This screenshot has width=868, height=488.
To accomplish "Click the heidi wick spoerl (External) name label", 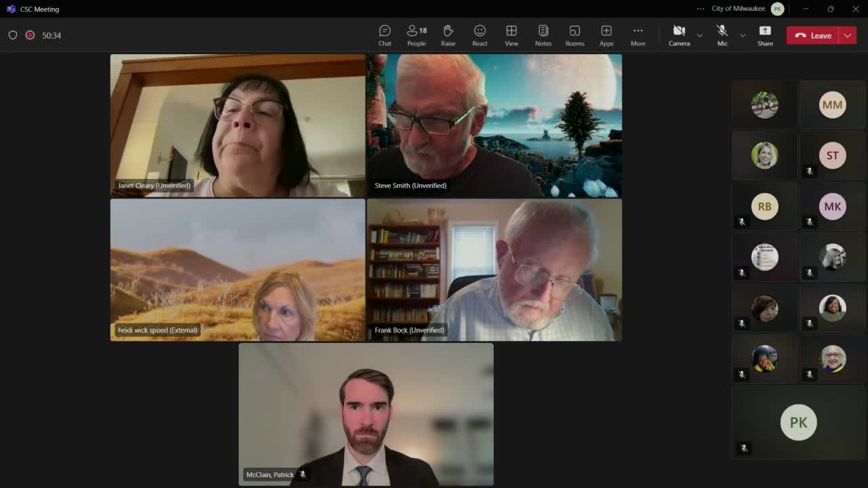I will click(158, 330).
